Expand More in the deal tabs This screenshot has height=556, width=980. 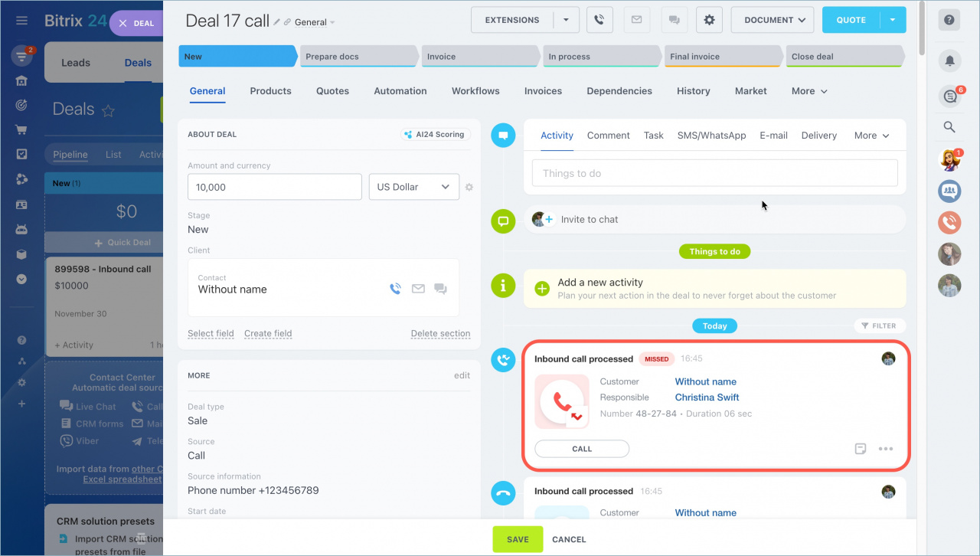809,91
